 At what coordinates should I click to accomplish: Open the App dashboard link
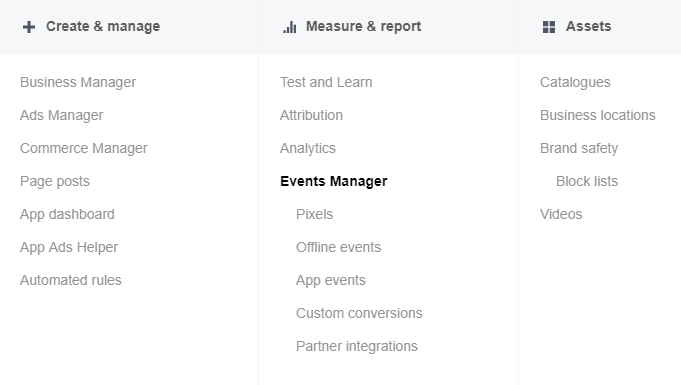[x=67, y=214]
